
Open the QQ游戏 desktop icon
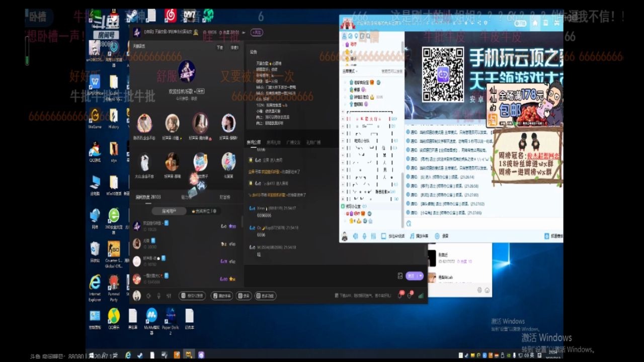95,153
